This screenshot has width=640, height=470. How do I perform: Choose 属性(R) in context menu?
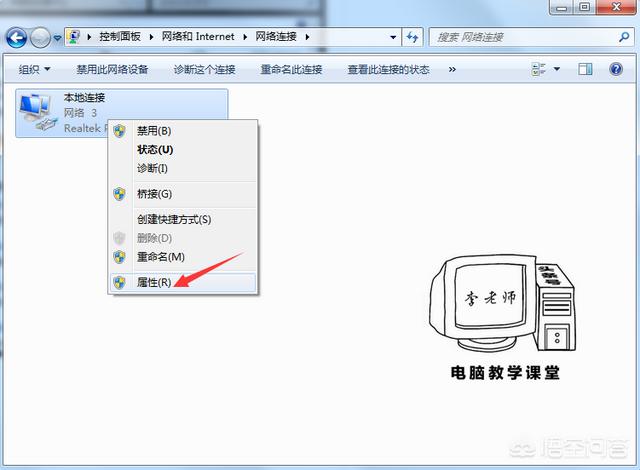click(183, 282)
